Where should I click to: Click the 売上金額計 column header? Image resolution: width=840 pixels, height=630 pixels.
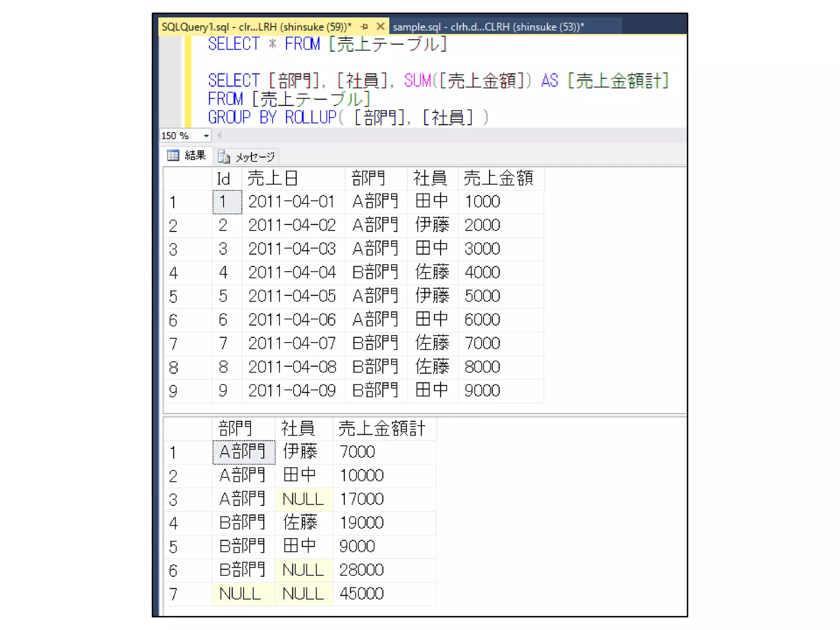point(382,429)
